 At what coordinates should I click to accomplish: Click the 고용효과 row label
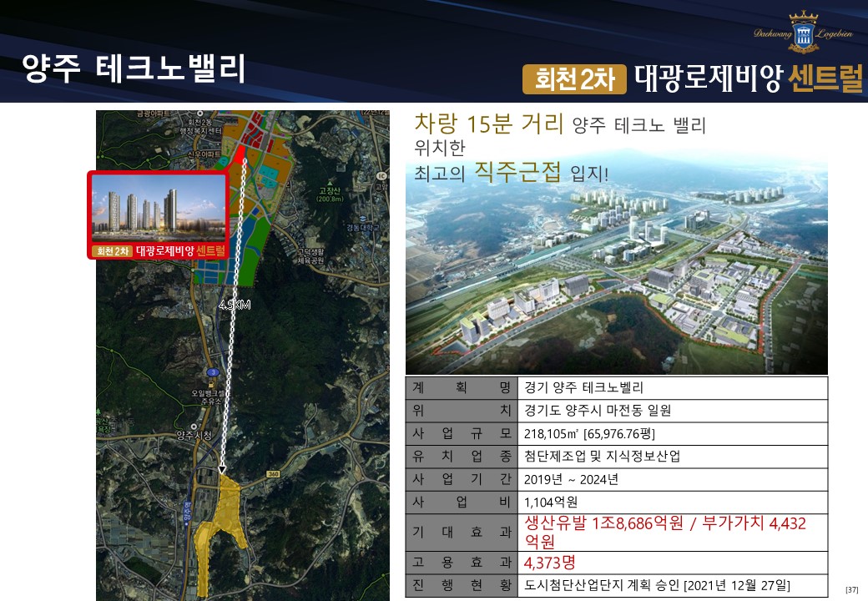coord(461,563)
